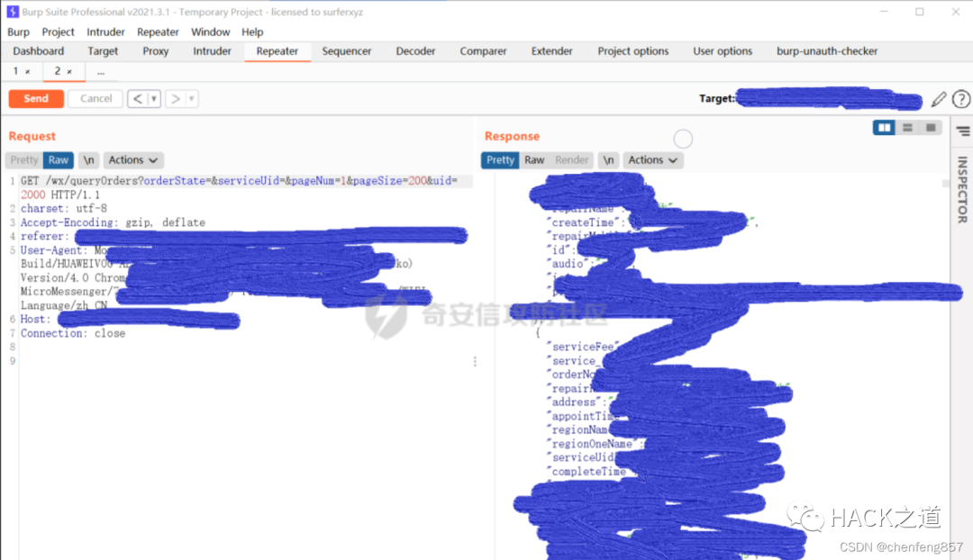Select Repeater sub-tab 1

(x=15, y=71)
